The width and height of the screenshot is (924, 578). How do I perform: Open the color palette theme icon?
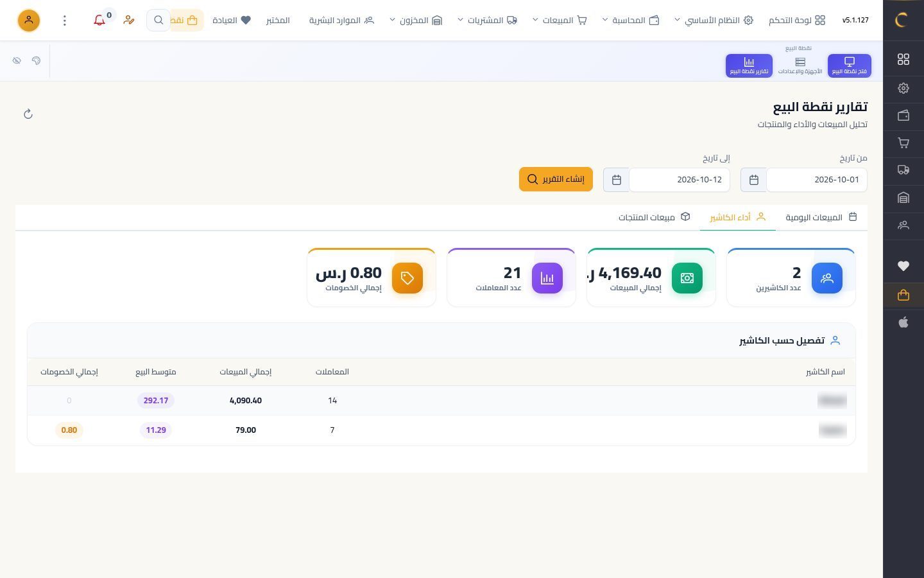click(36, 60)
